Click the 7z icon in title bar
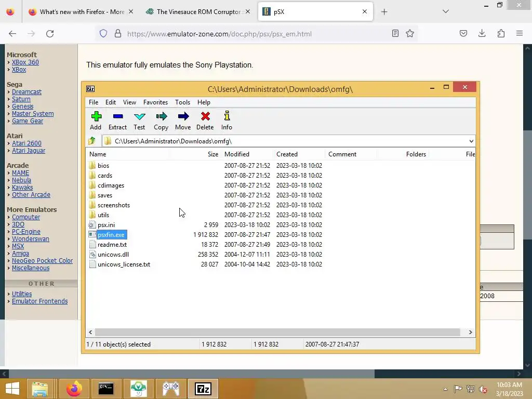 [90, 89]
